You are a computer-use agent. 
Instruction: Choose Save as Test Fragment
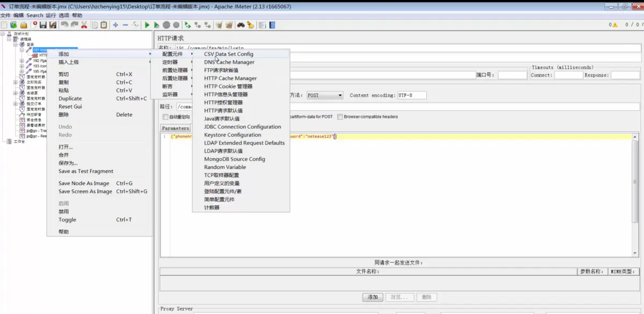click(x=100, y=171)
